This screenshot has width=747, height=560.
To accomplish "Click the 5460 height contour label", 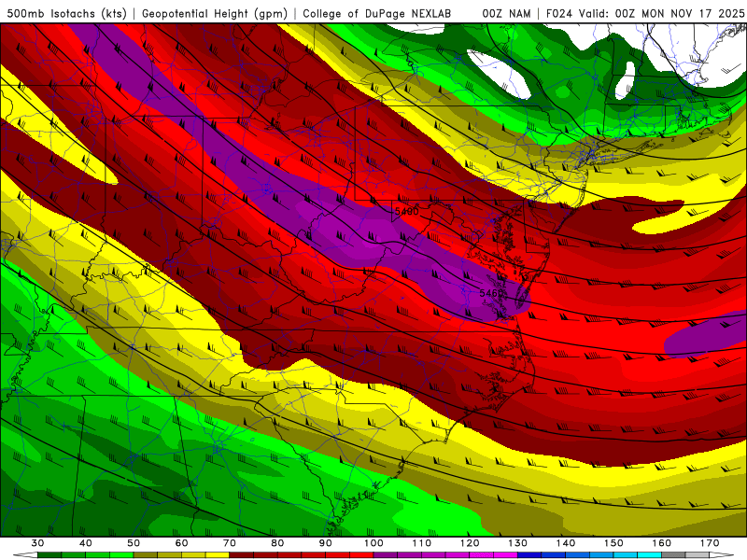I will [x=492, y=293].
